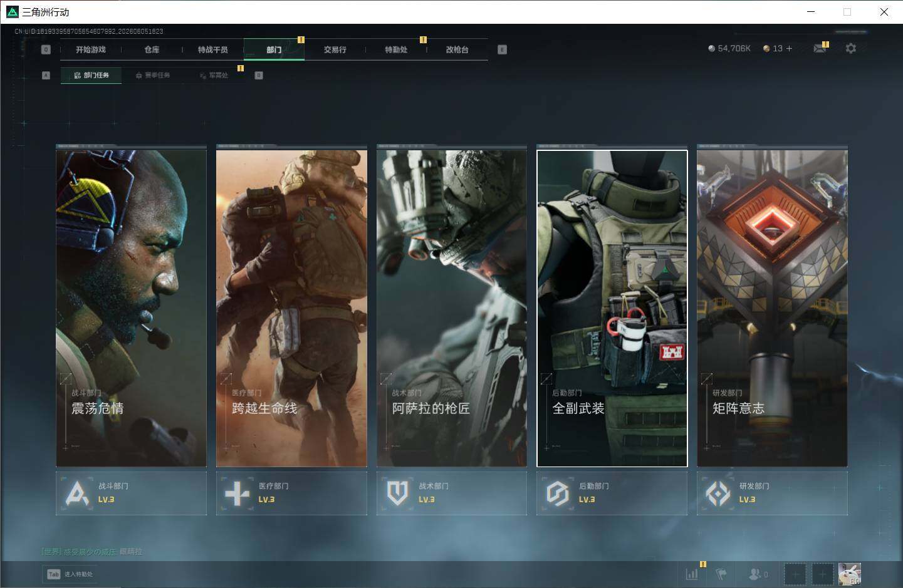The width and height of the screenshot is (903, 588).
Task: Click the plus next to 13 currency
Action: tap(789, 48)
